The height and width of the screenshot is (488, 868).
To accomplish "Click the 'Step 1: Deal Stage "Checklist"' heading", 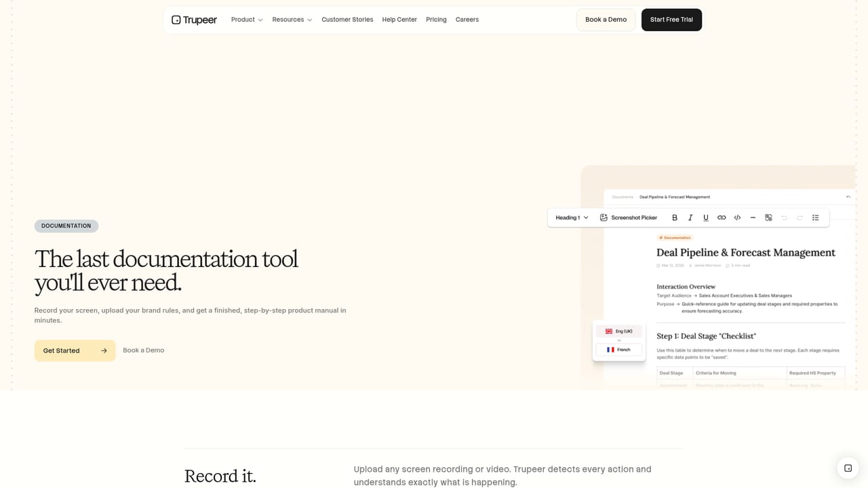I will [706, 336].
